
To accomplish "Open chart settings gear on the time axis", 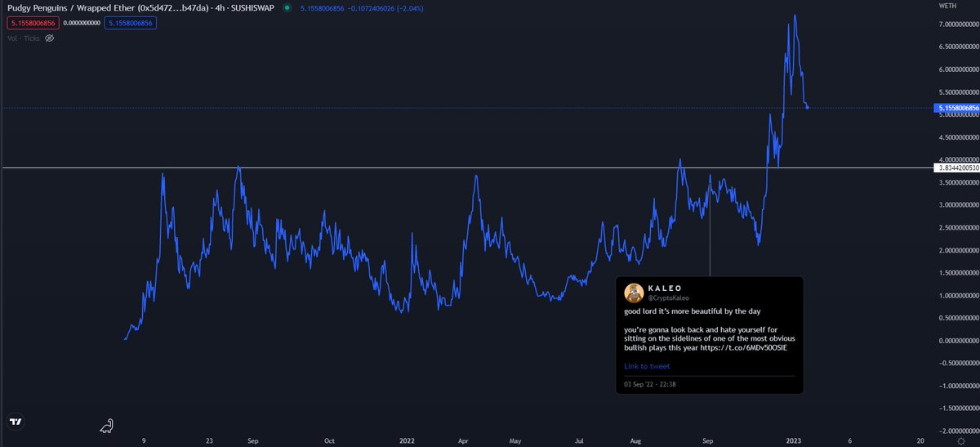I will pyautogui.click(x=961, y=440).
